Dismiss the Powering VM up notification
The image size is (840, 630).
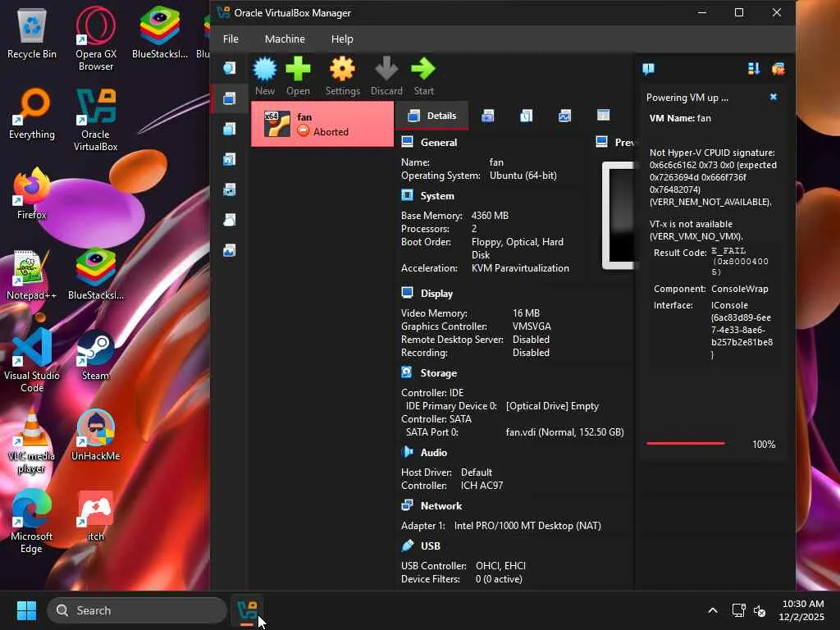(x=773, y=97)
